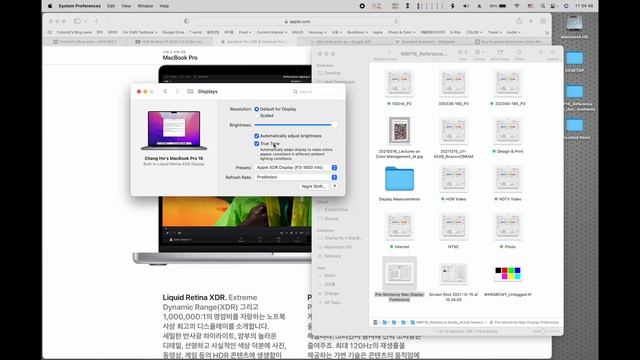Select the NTSC file in Finder
640x360 pixels.
point(453,226)
